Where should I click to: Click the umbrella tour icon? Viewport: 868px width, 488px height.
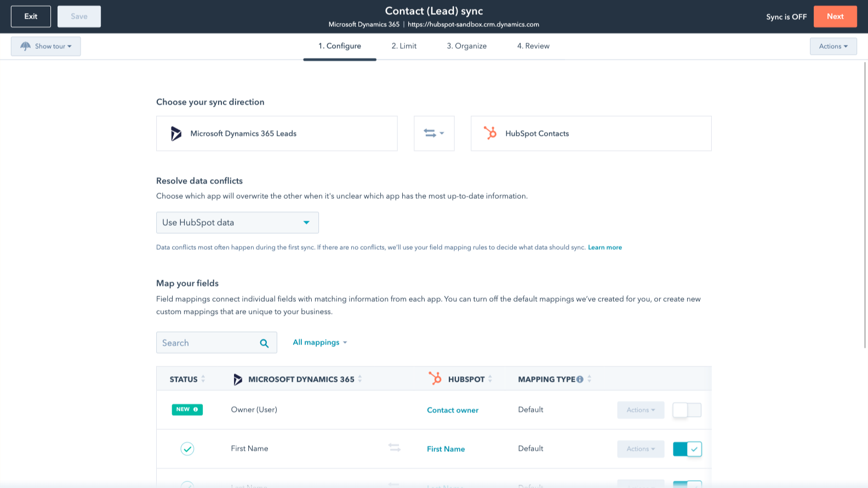coord(25,46)
